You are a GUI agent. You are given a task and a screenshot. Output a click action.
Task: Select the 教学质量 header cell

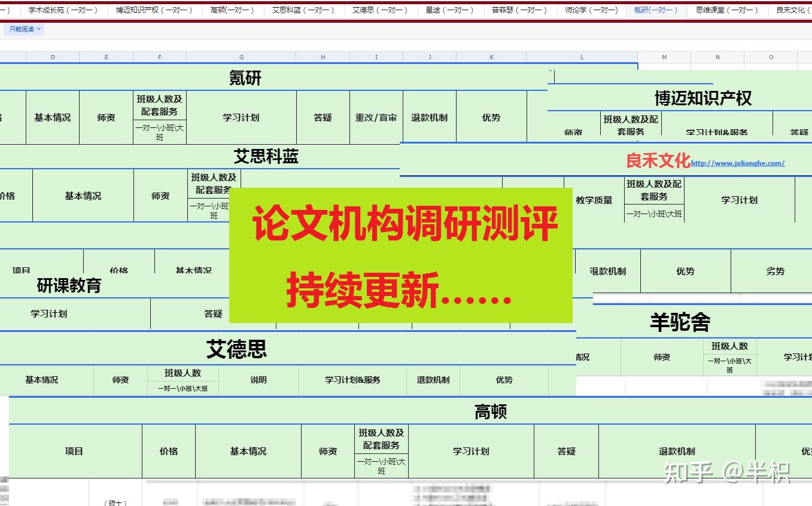(x=594, y=200)
